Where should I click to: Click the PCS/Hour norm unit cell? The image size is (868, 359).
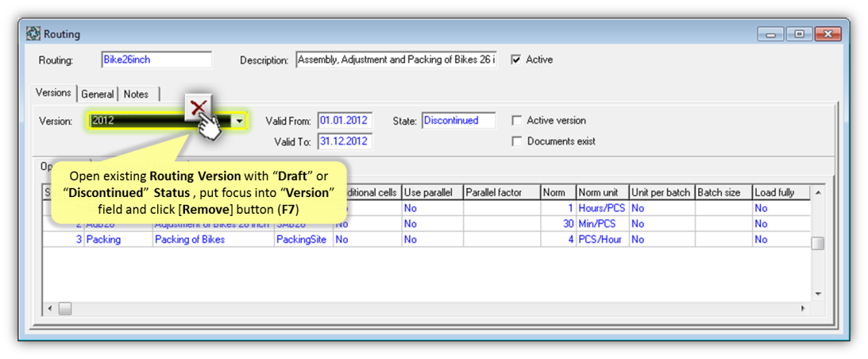coord(602,240)
